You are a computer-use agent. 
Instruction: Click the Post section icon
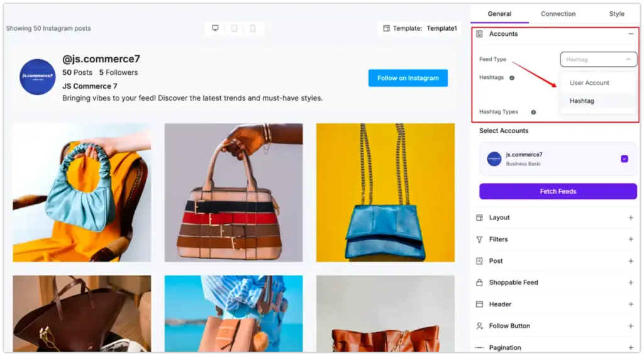479,261
